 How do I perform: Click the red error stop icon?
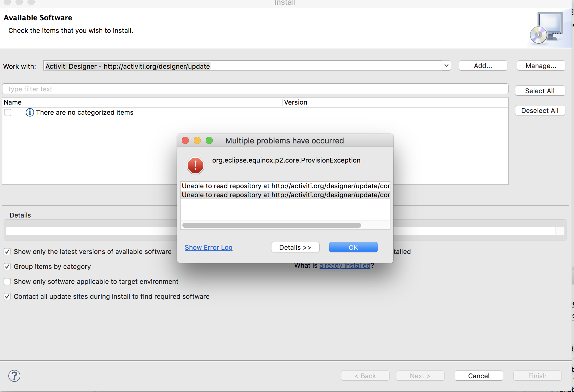point(196,165)
